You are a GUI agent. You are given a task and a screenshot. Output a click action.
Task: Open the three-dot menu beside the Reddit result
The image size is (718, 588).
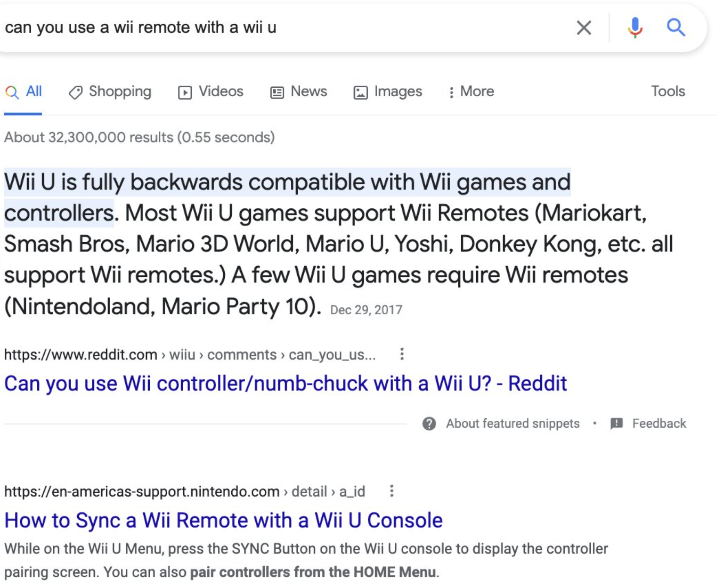click(401, 353)
